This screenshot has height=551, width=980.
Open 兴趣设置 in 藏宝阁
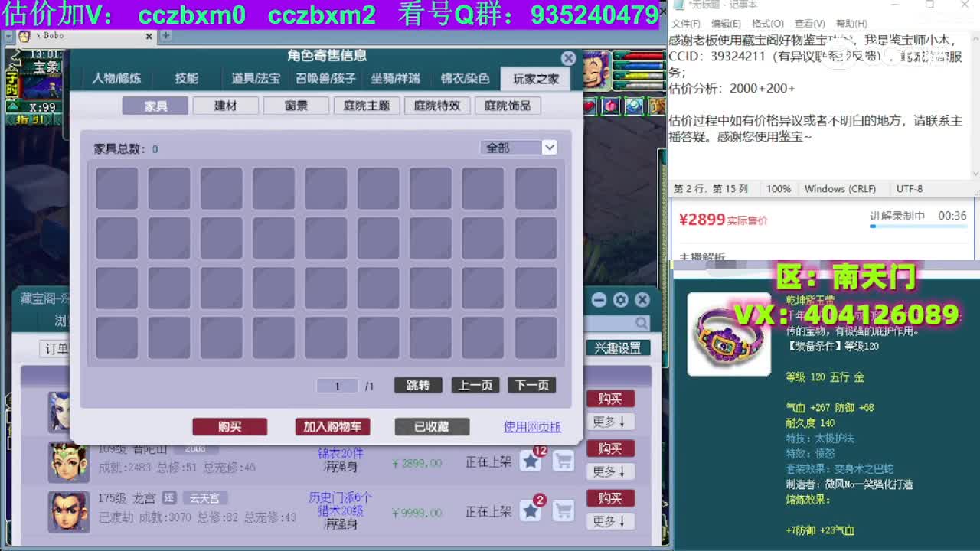[618, 348]
